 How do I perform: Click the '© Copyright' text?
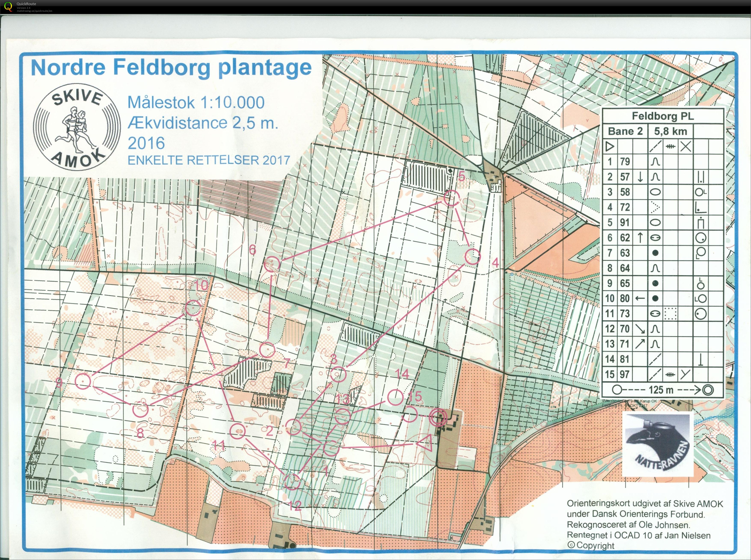coord(591,546)
